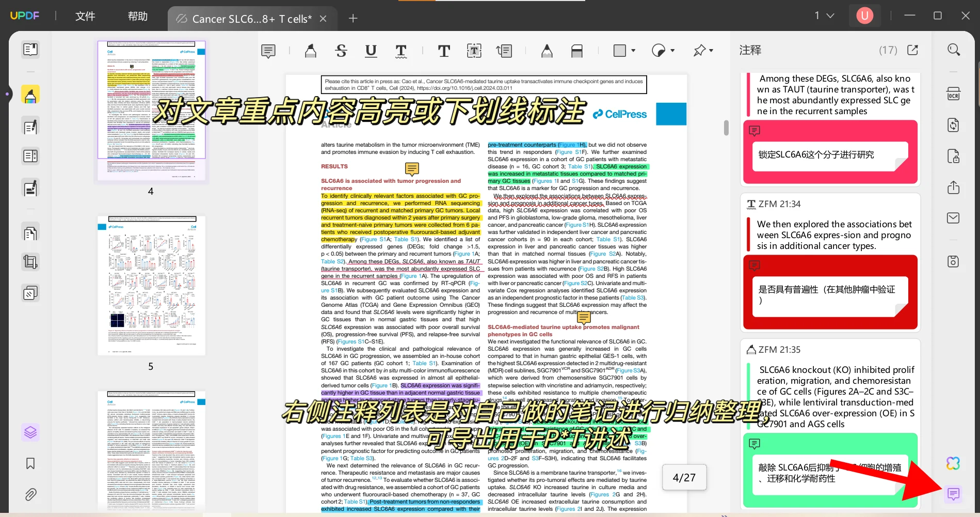Toggle the comments list panel icon

click(954, 494)
